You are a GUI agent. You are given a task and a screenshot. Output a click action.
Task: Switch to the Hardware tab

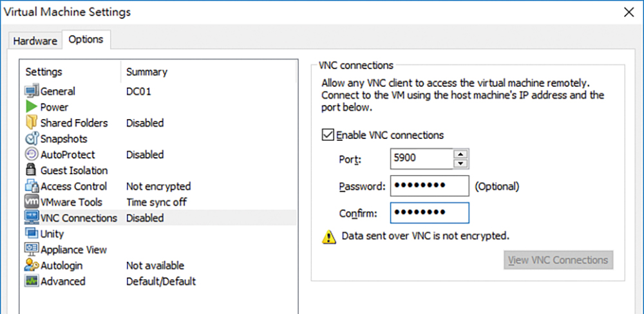(35, 41)
